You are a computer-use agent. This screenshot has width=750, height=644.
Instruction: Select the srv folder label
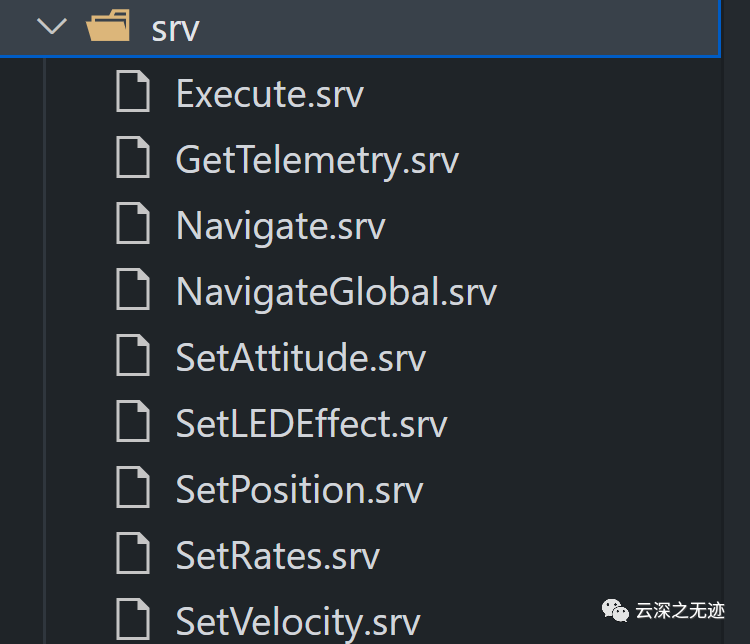click(x=175, y=29)
